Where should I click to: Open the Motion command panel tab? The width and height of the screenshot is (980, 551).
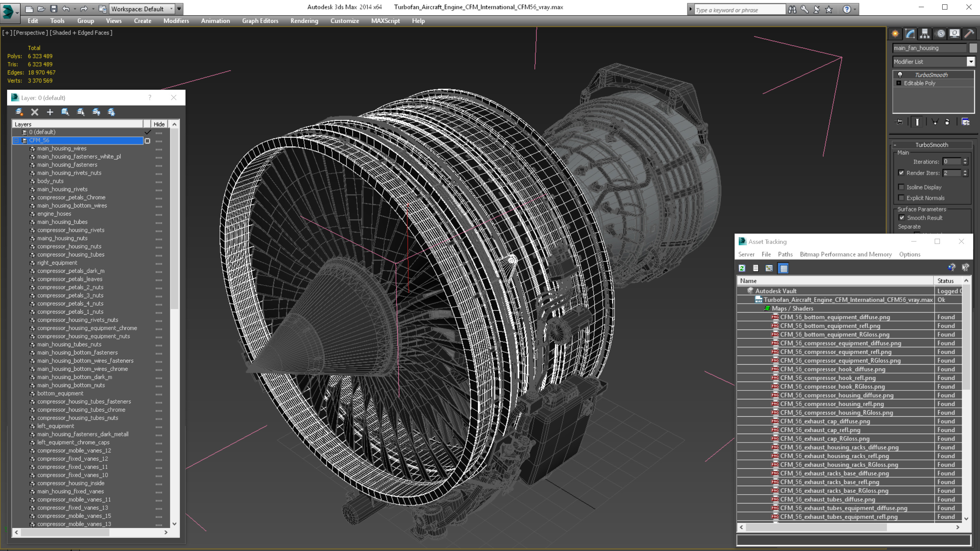(941, 34)
